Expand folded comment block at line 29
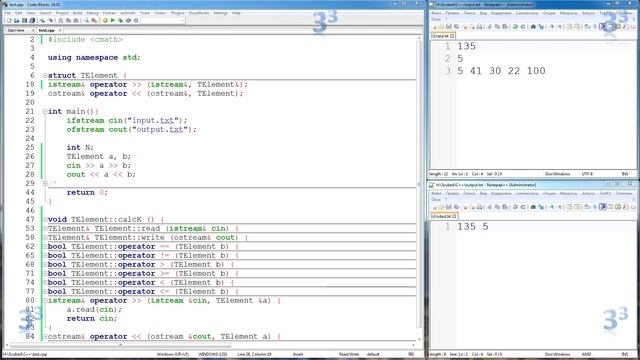The width and height of the screenshot is (640, 360). click(x=45, y=183)
